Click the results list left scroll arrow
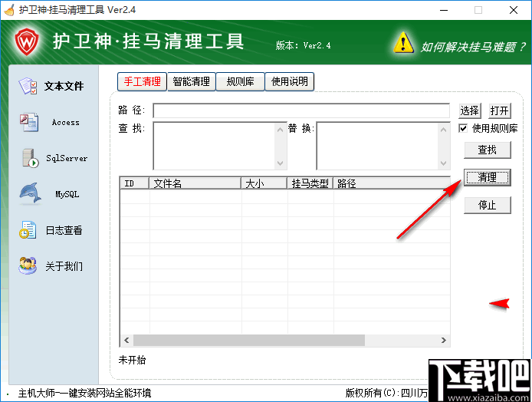 (x=127, y=340)
